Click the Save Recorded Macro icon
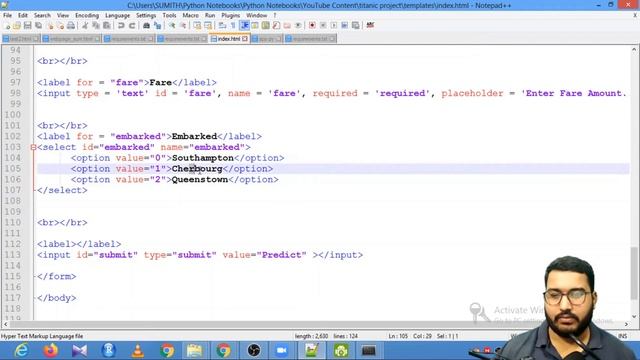Screen dimensions: 640x360 point(356,26)
